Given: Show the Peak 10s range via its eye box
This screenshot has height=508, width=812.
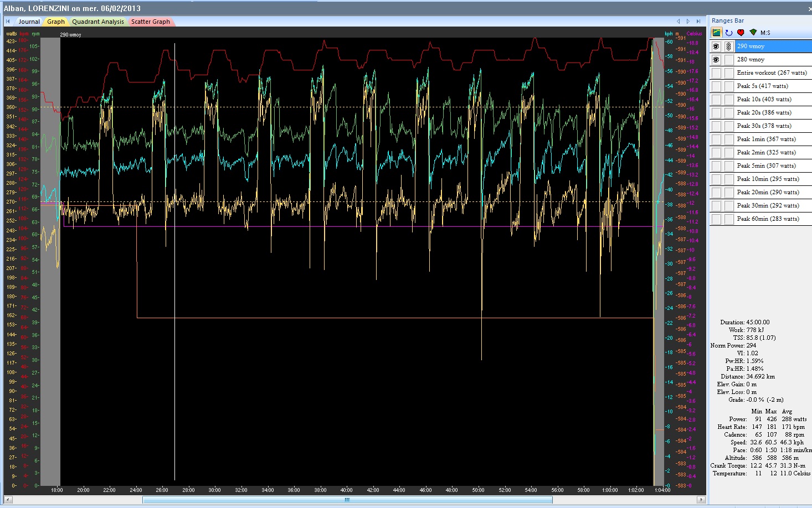Looking at the screenshot, I should (716, 100).
